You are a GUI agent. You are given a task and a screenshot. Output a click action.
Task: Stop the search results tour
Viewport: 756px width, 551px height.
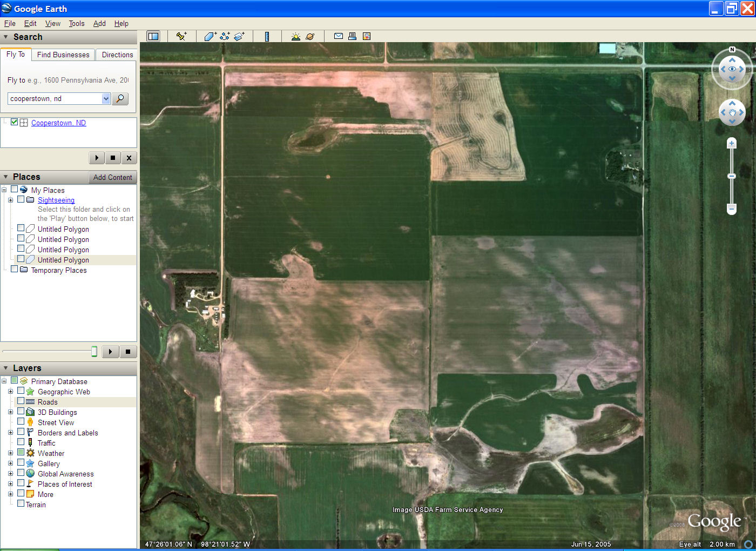[113, 158]
